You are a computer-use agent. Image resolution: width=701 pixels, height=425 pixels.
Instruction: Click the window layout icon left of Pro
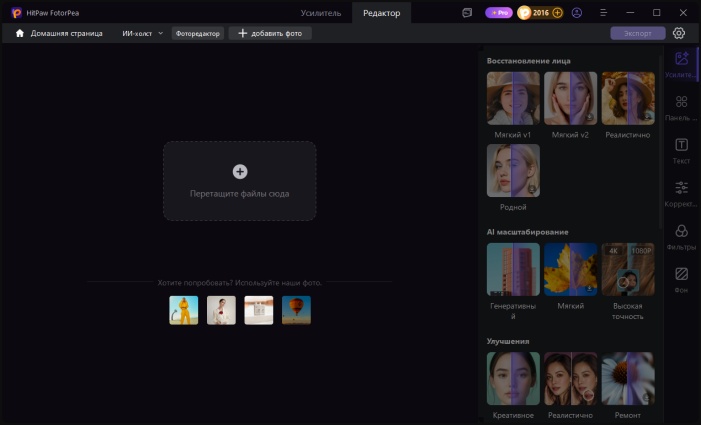[467, 13]
